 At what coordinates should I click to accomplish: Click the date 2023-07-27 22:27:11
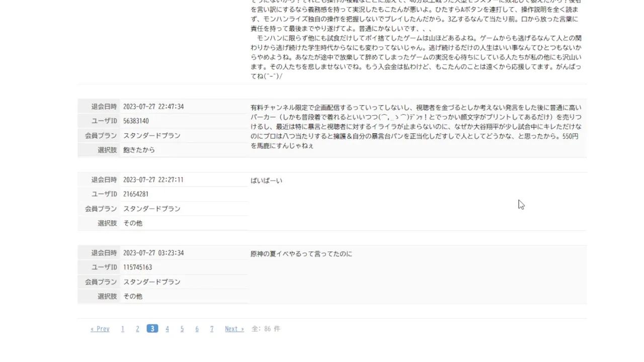click(x=153, y=179)
